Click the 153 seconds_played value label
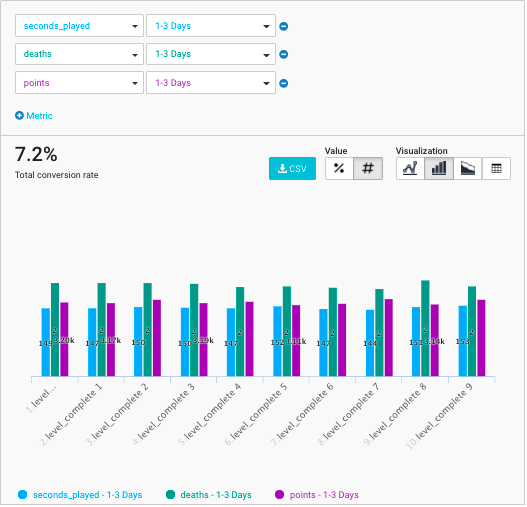527x507 pixels. coord(463,343)
